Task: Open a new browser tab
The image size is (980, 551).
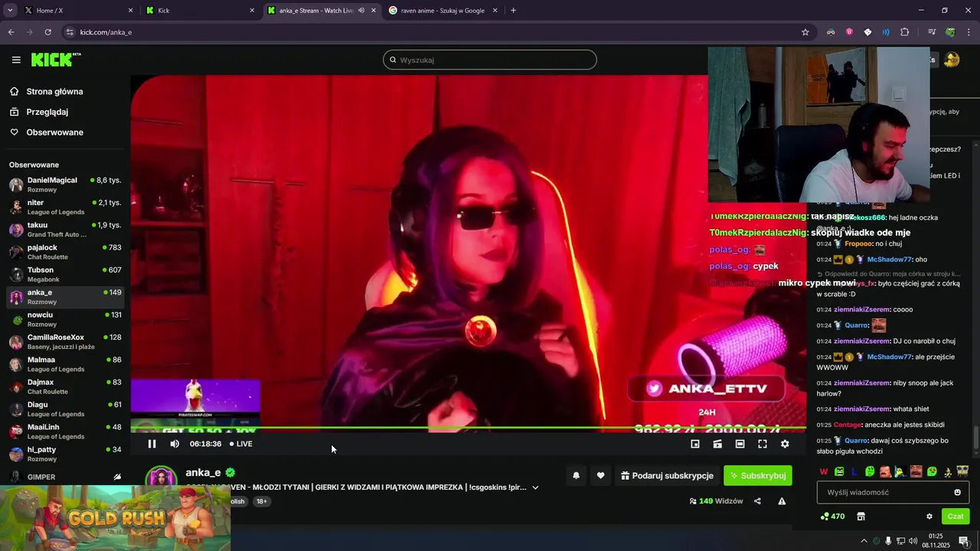Action: pyautogui.click(x=513, y=11)
